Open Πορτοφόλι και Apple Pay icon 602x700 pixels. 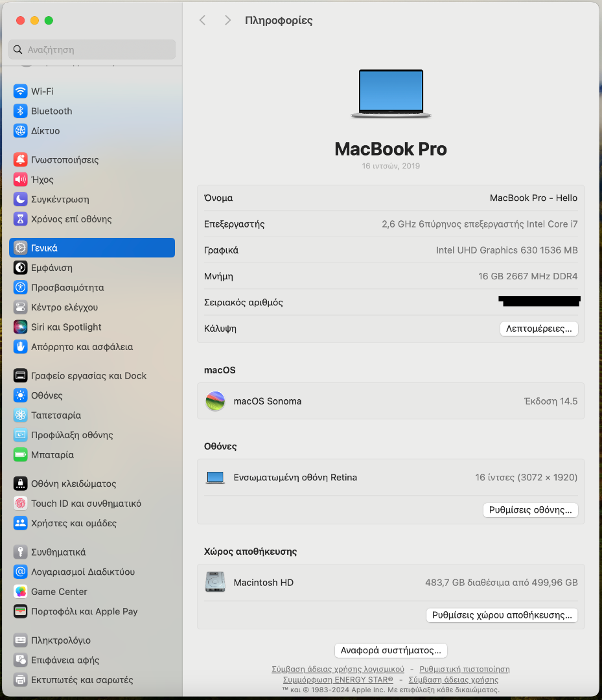click(20, 611)
